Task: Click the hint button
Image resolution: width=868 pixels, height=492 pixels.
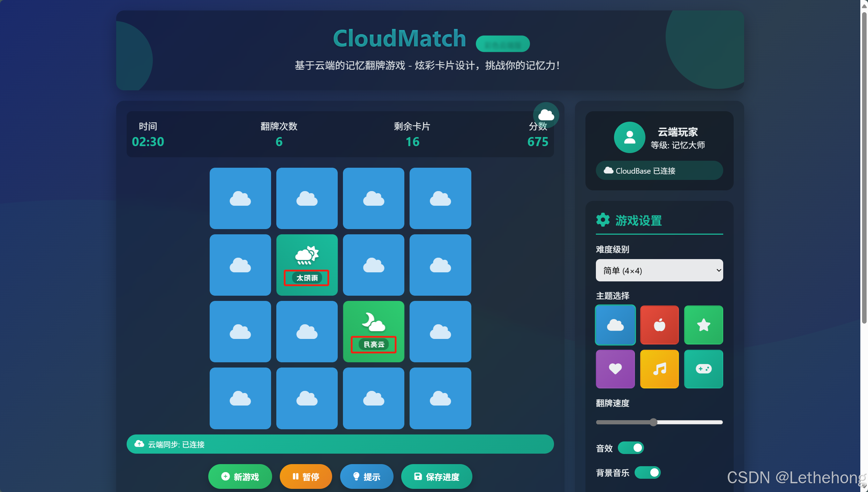Action: tap(366, 476)
